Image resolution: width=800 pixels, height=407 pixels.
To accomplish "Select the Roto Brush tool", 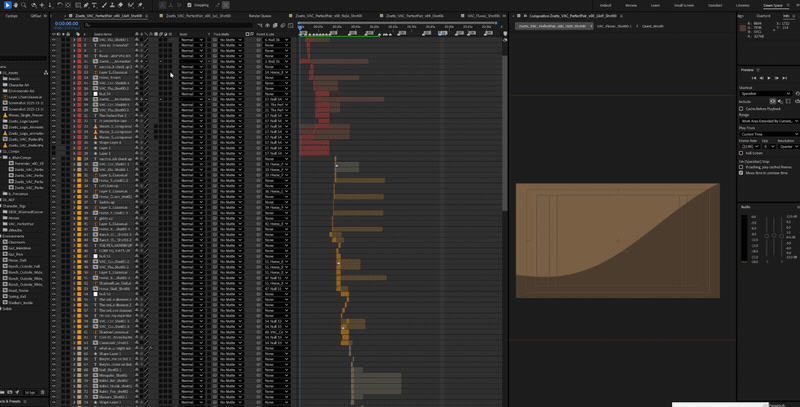I will pyautogui.click(x=130, y=5).
